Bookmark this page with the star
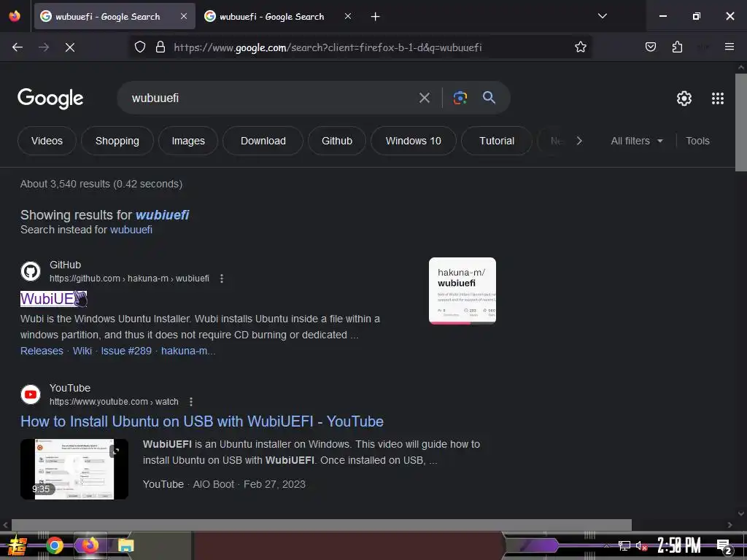The height and width of the screenshot is (560, 747). tap(580, 47)
